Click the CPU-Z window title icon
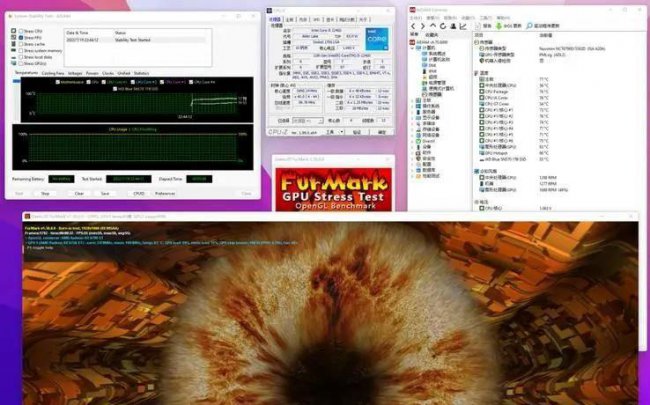 click(269, 10)
